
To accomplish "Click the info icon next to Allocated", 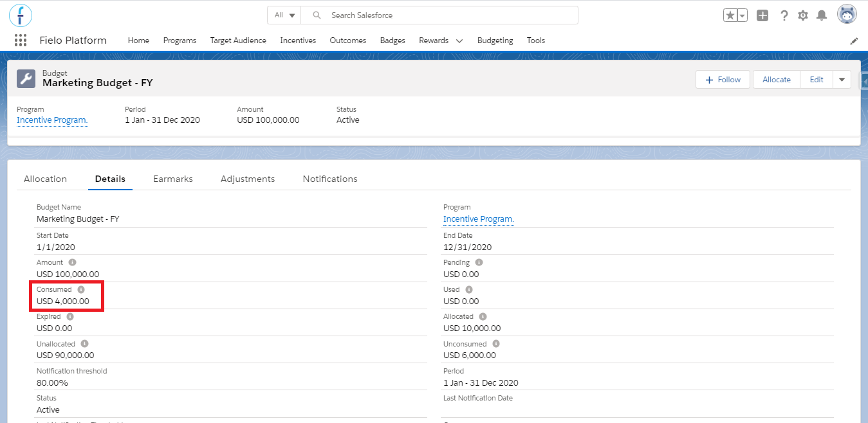I will click(483, 317).
